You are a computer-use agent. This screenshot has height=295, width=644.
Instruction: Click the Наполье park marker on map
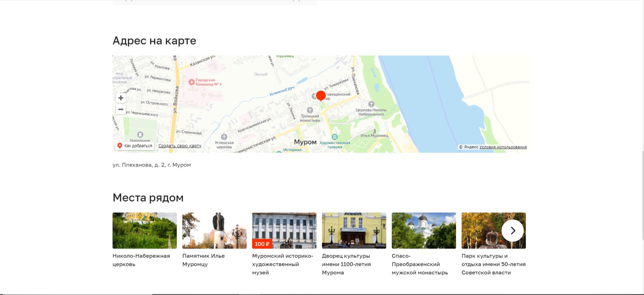pyautogui.click(x=140, y=135)
